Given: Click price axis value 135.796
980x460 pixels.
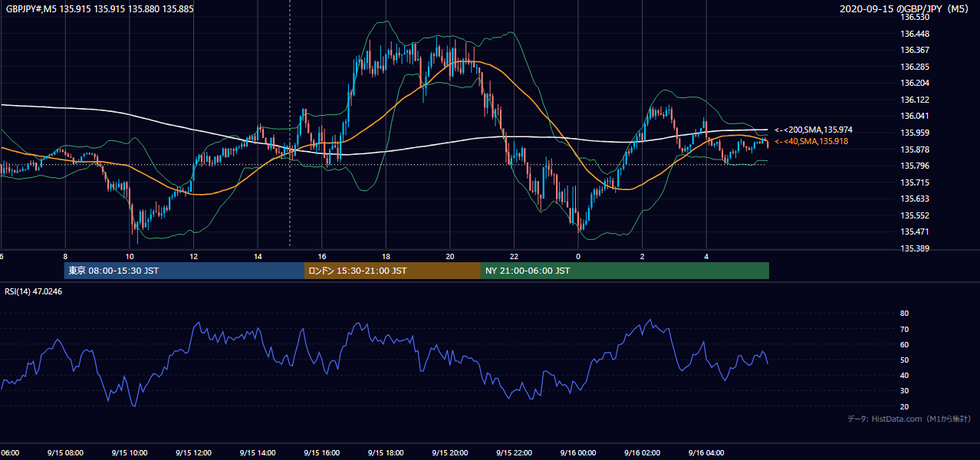Looking at the screenshot, I should [x=914, y=166].
